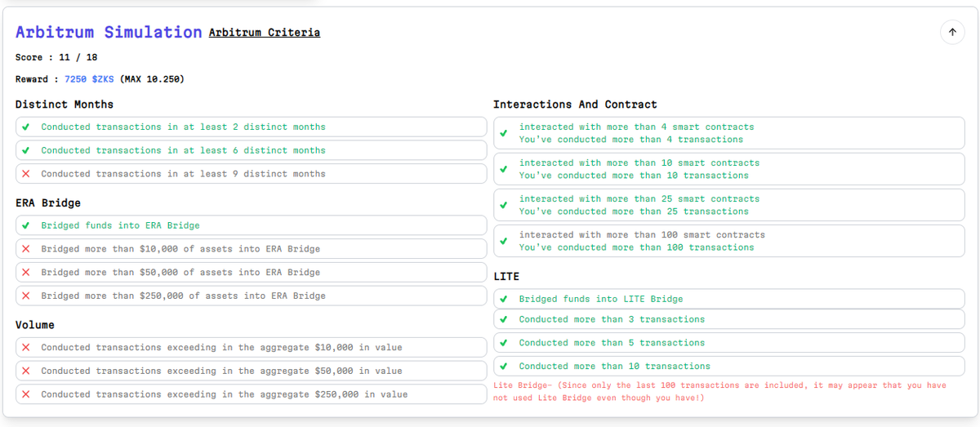Screen dimensions: 980x427
Task: Select 'Conducted transactions in at least 2 distinct months'
Action: [183, 127]
